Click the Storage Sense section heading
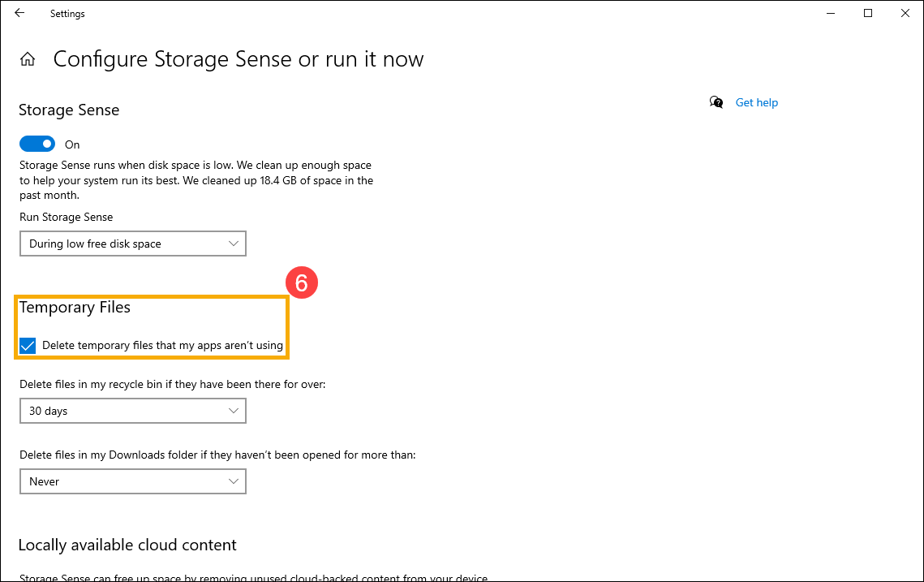The width and height of the screenshot is (924, 582). pos(69,110)
